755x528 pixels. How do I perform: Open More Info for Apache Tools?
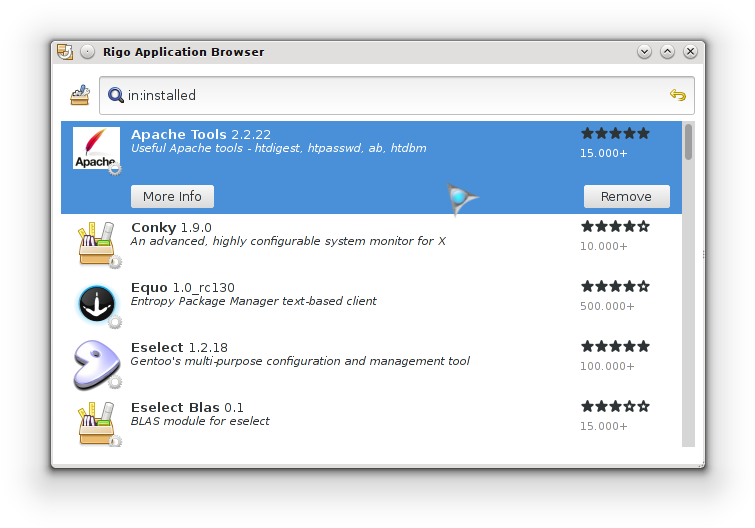172,196
